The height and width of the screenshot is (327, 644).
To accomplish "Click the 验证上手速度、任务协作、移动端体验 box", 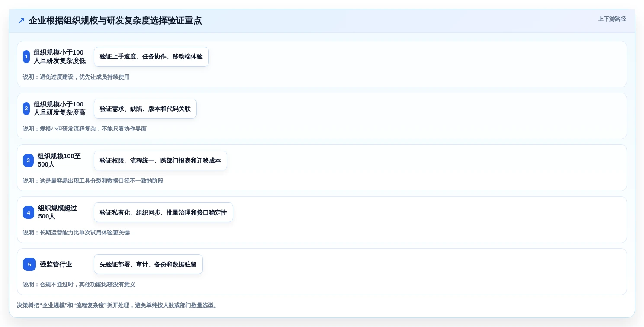I will pyautogui.click(x=151, y=57).
